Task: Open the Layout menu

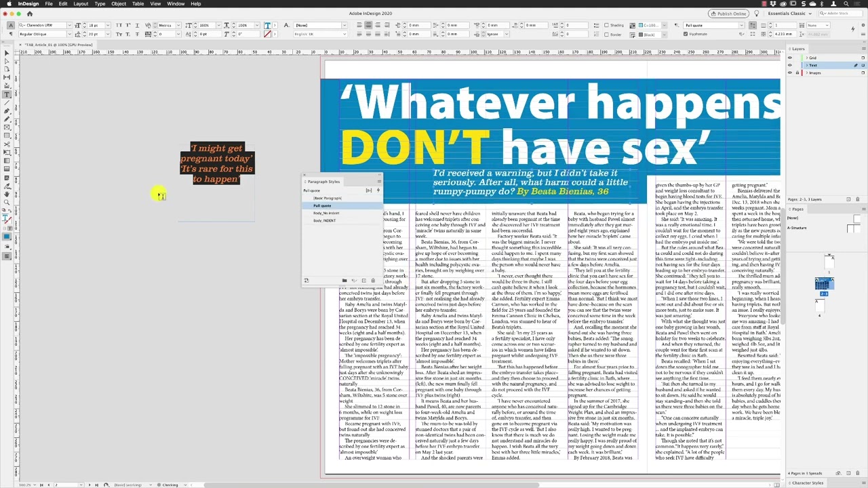Action: [81, 3]
